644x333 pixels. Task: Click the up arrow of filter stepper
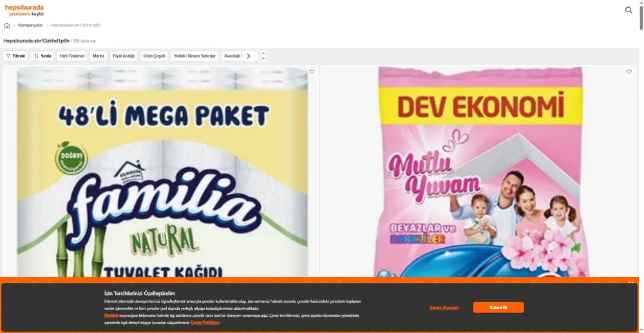[x=263, y=53]
